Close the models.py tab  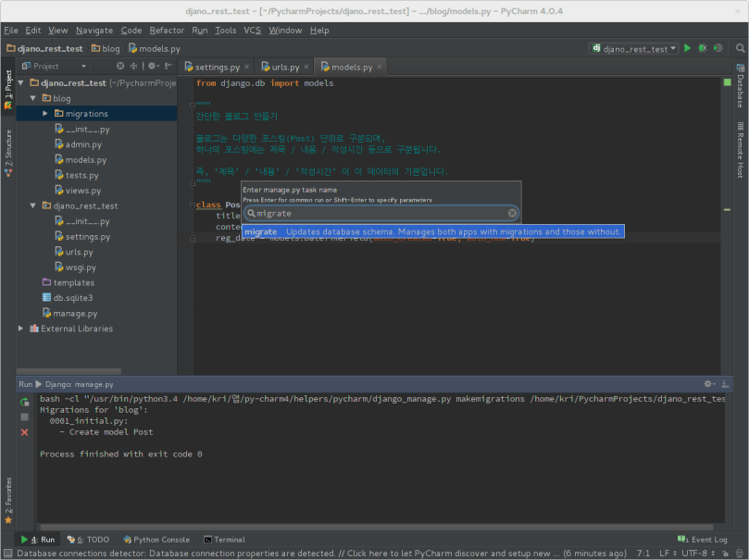[380, 67]
